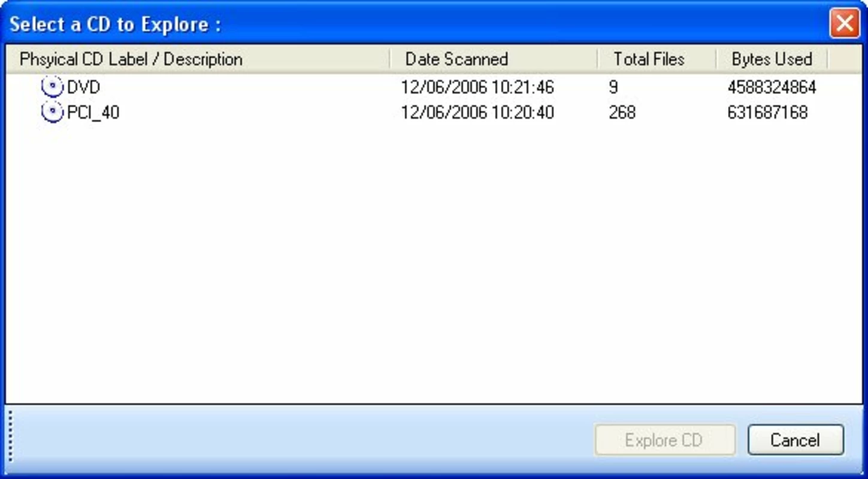Image resolution: width=868 pixels, height=479 pixels.
Task: Sort by Date Scanned column header
Action: coord(494,59)
